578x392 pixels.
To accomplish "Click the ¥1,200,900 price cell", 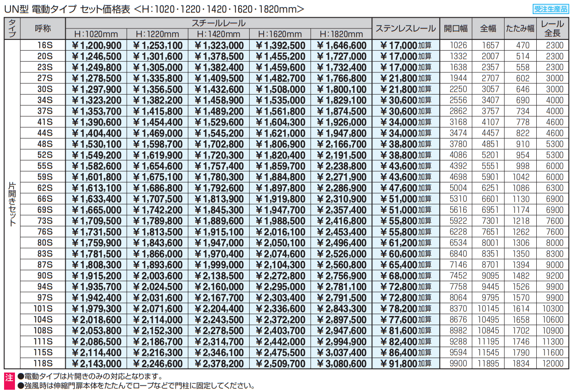I will coord(96,45).
